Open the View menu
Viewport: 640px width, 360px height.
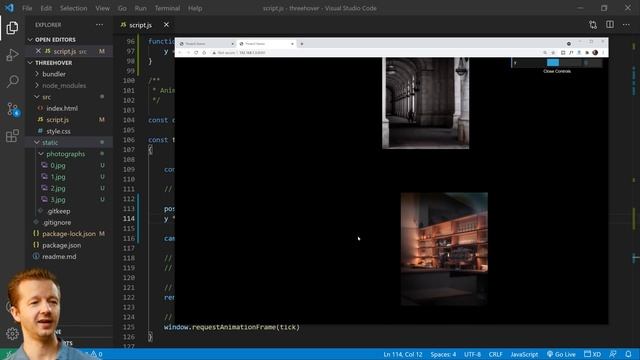click(102, 8)
